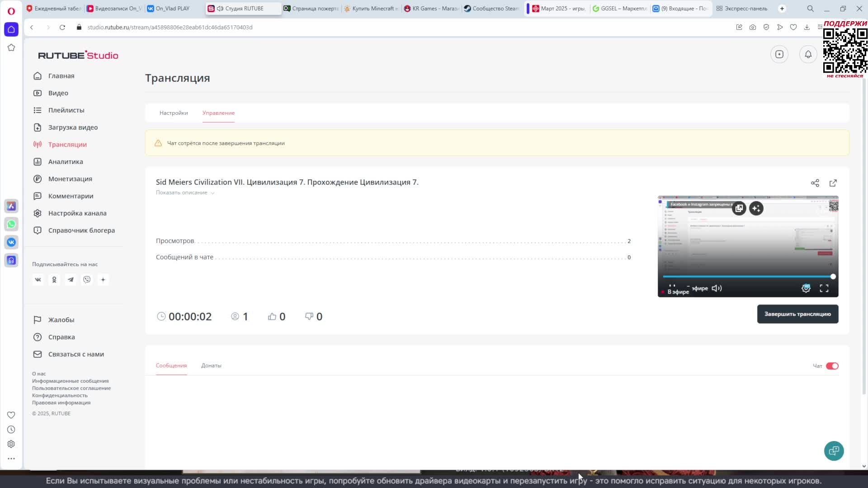868x488 pixels.
Task: Open browser downloads icon
Action: click(x=807, y=27)
